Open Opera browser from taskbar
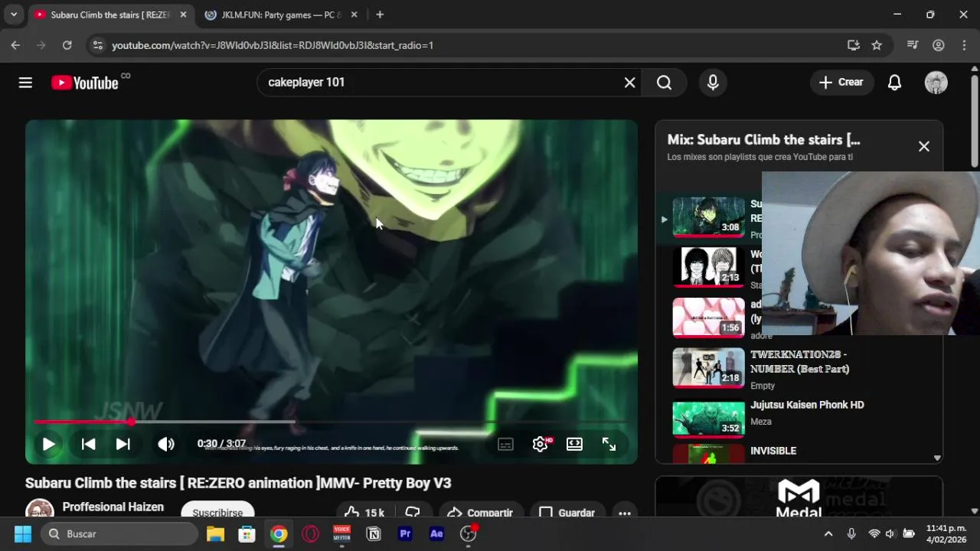The height and width of the screenshot is (551, 980). click(310, 533)
